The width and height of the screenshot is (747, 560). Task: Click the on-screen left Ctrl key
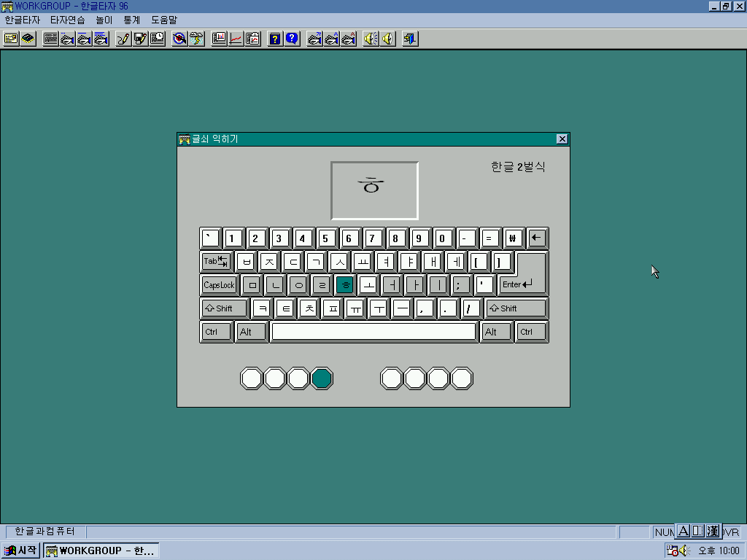pos(216,332)
